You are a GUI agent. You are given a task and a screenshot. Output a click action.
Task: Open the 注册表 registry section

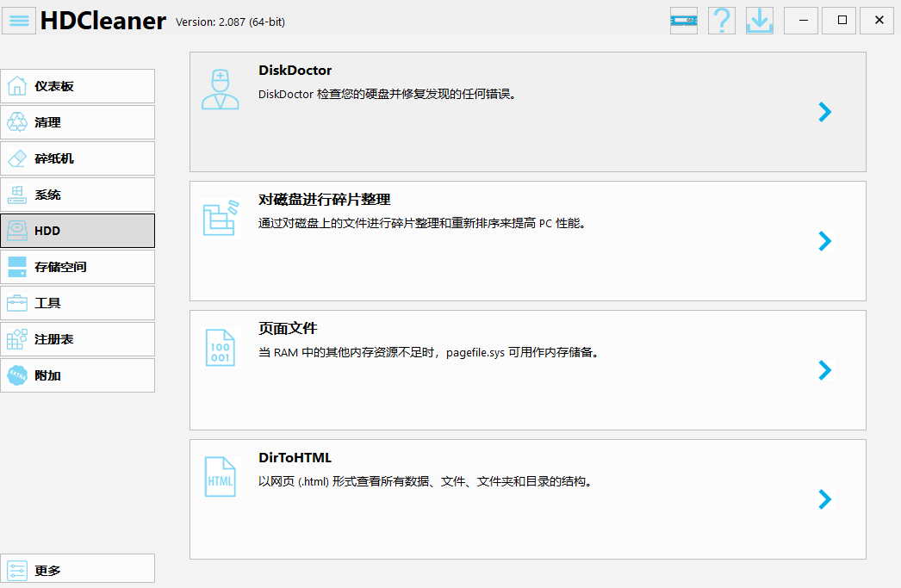[78, 339]
